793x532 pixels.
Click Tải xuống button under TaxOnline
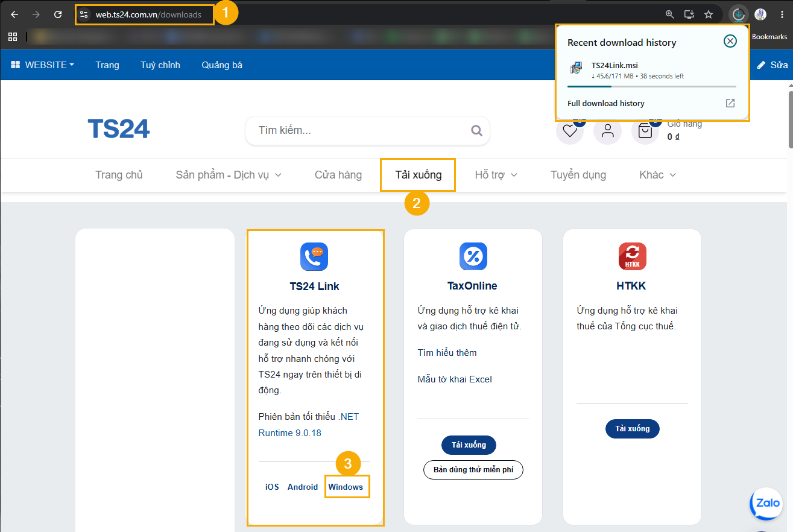[469, 445]
